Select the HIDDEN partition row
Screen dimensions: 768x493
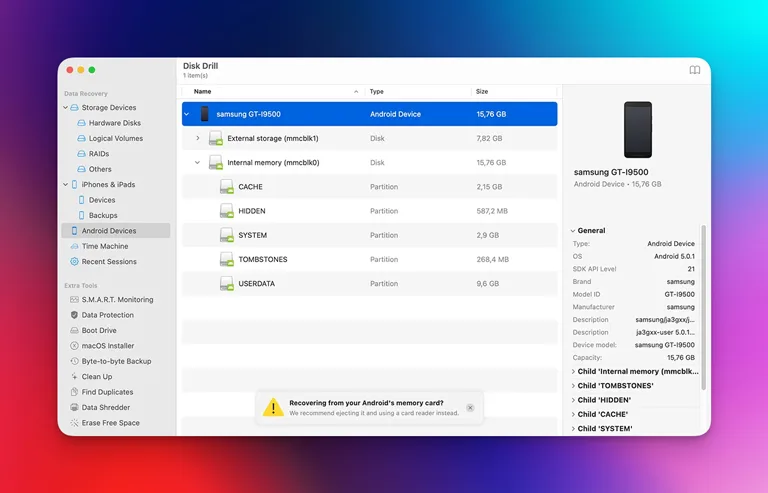pos(369,211)
